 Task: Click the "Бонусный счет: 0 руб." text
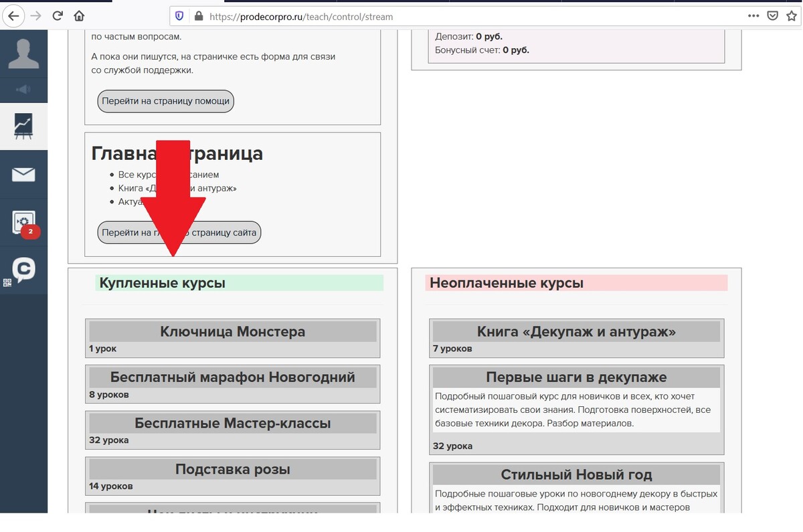coord(482,50)
